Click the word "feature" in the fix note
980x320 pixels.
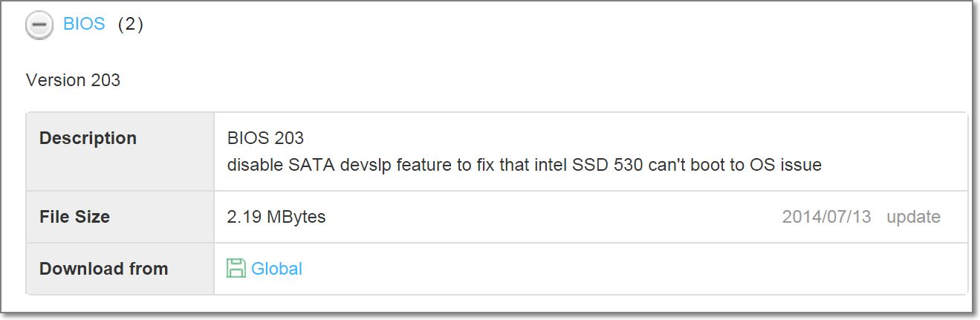(424, 165)
